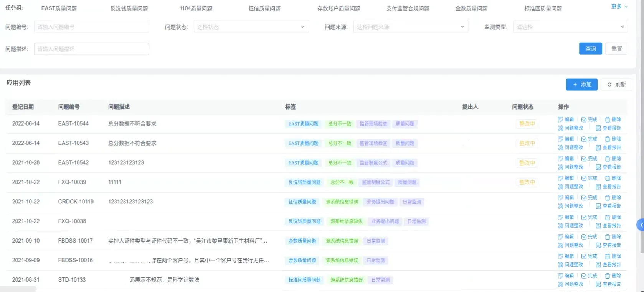Expand 更多 task group options
This screenshot has height=292, width=644.
coord(619,7)
